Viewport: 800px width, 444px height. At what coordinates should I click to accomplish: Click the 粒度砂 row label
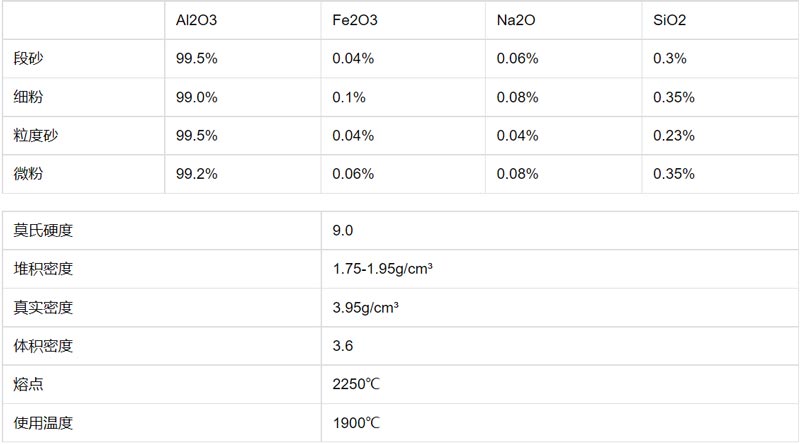click(34, 136)
